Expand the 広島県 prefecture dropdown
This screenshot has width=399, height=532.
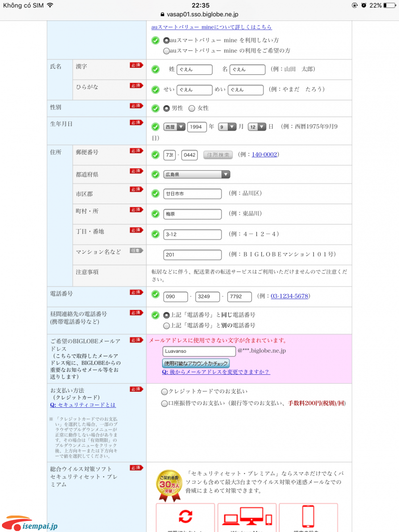(x=197, y=174)
